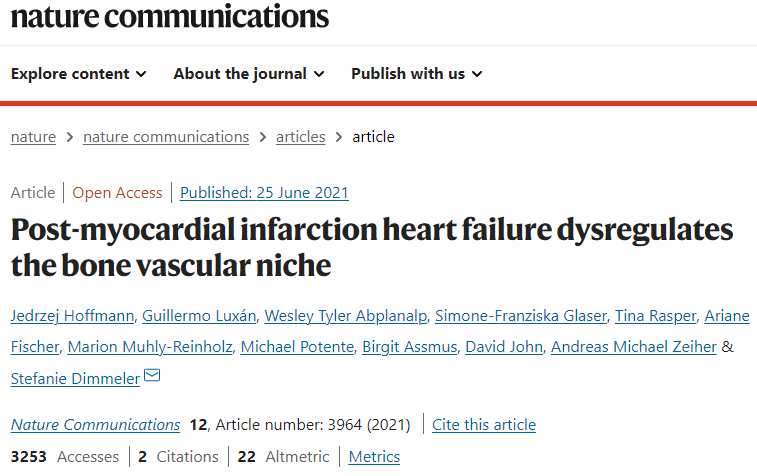The image size is (757, 476).
Task: Open the nature communications breadcrumb link
Action: coord(166,137)
